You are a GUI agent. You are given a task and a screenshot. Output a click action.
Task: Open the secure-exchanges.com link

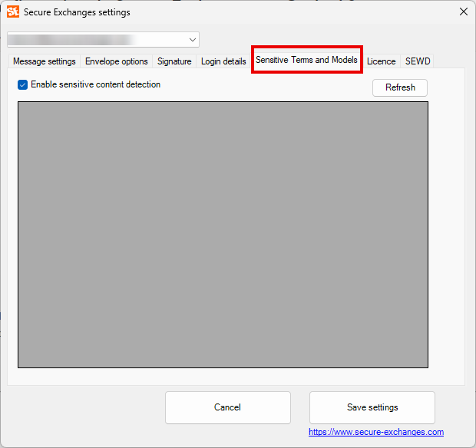point(376,432)
